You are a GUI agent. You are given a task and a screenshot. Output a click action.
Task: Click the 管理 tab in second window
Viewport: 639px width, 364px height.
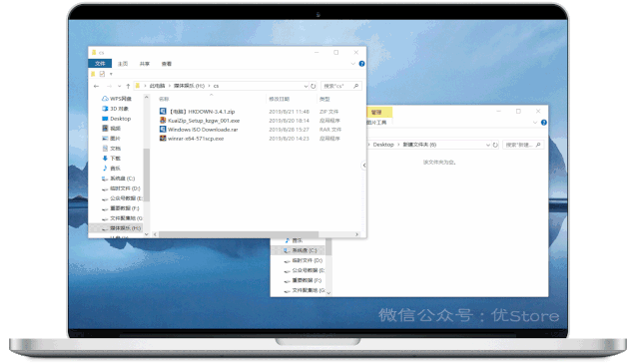376,112
